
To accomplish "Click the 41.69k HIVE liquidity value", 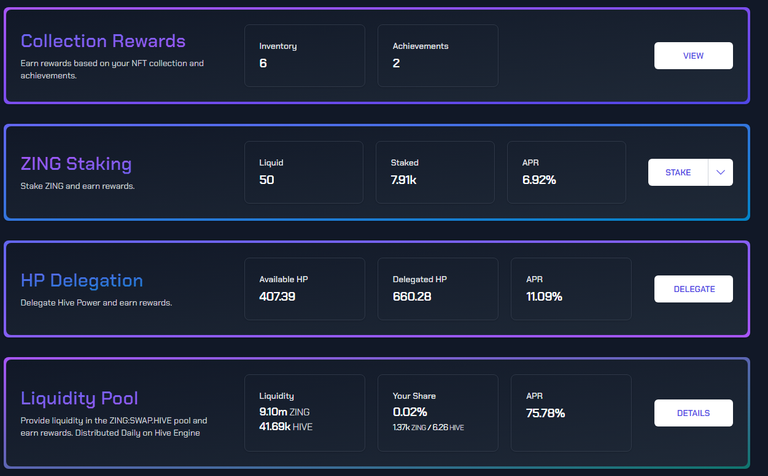I will (286, 427).
